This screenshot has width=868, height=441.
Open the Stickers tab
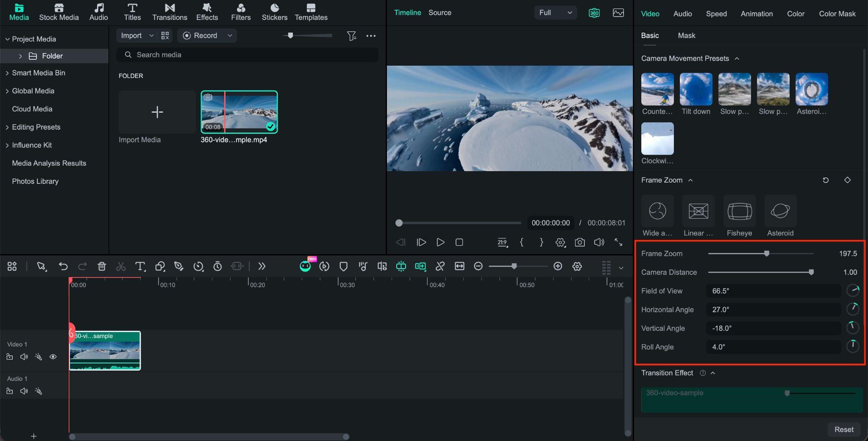(x=274, y=12)
